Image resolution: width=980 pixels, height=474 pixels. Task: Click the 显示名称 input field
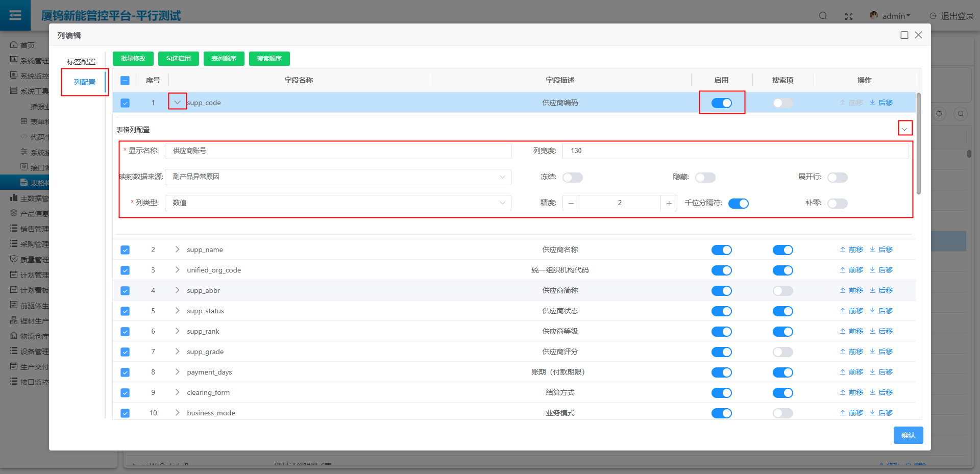(338, 151)
